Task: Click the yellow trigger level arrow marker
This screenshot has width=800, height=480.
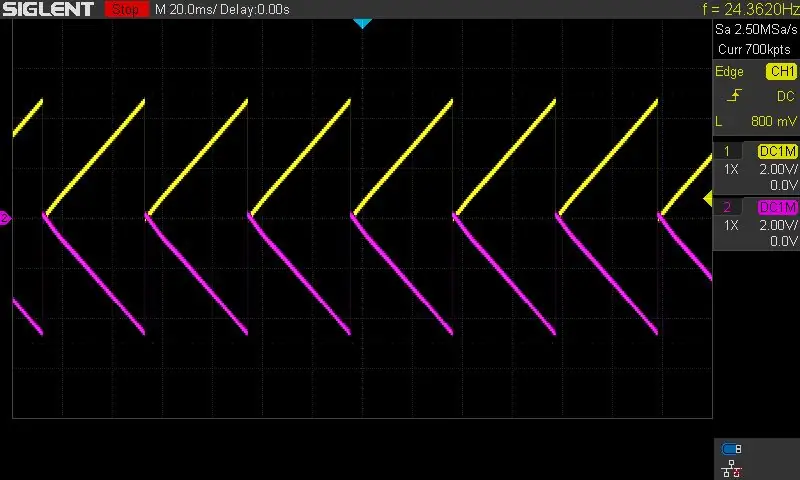Action: point(708,198)
